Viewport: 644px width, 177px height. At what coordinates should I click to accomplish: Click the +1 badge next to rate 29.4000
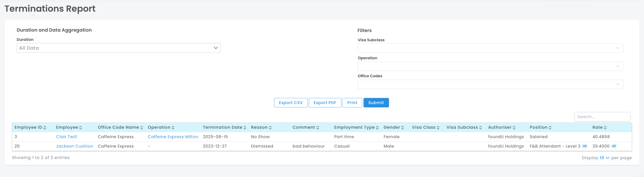pos(614,146)
